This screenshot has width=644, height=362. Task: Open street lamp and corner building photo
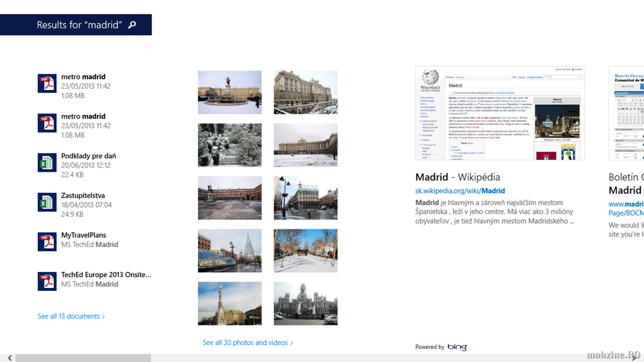(x=306, y=198)
